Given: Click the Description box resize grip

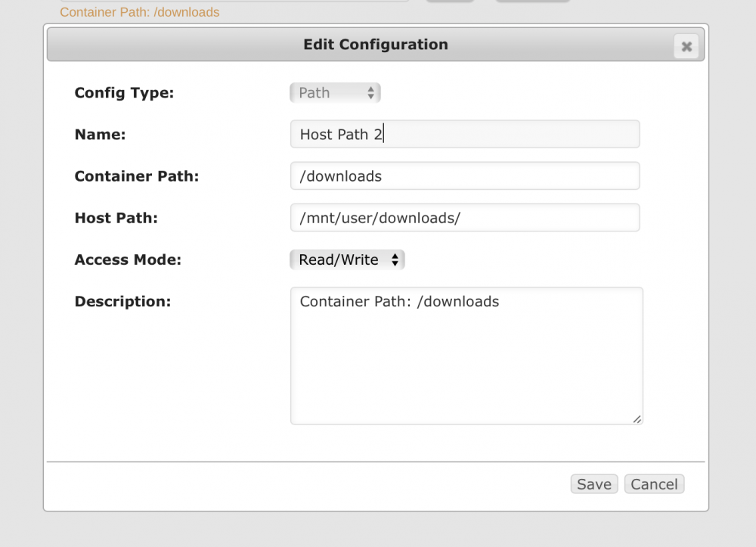Looking at the screenshot, I should click(x=637, y=419).
